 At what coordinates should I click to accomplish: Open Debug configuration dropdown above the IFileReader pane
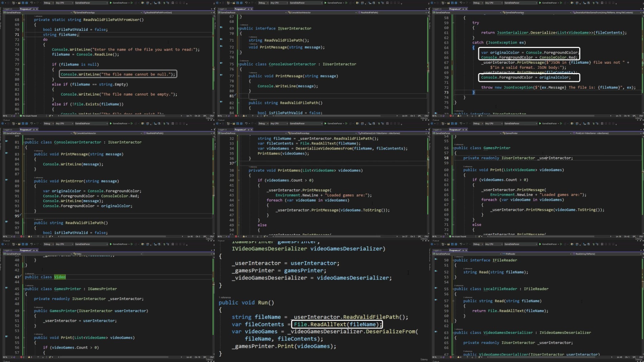(478, 244)
